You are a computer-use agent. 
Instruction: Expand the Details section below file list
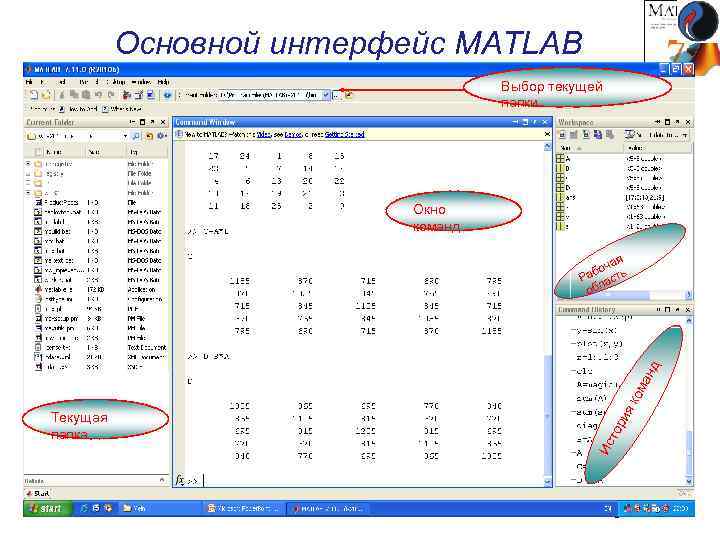click(x=162, y=480)
